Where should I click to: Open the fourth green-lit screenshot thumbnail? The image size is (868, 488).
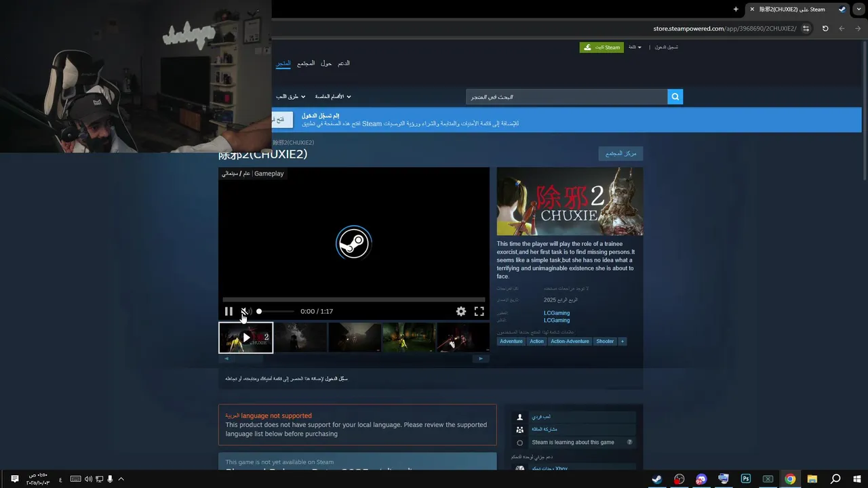tap(409, 337)
